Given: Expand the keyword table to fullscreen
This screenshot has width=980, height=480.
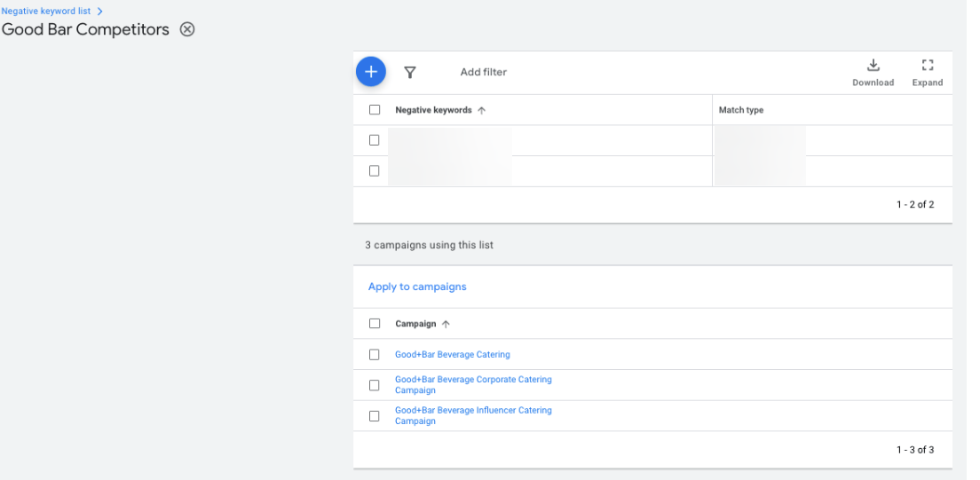Looking at the screenshot, I should tap(927, 72).
